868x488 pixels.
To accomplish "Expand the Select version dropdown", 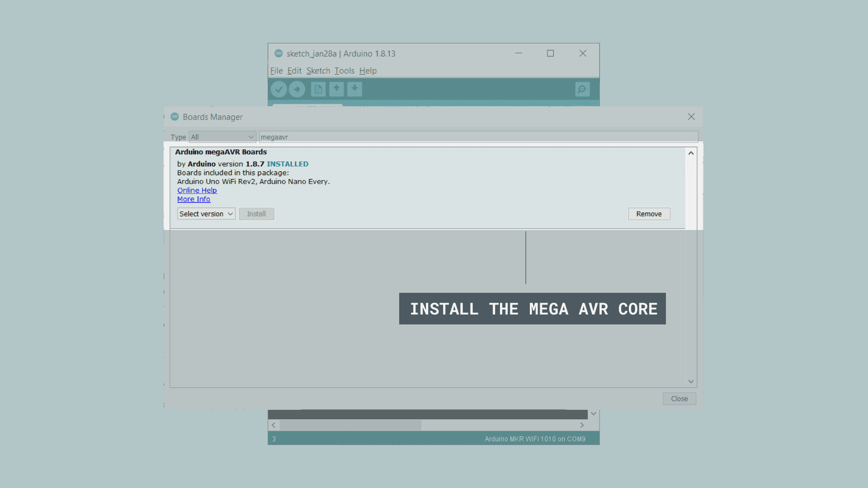I will coord(206,214).
